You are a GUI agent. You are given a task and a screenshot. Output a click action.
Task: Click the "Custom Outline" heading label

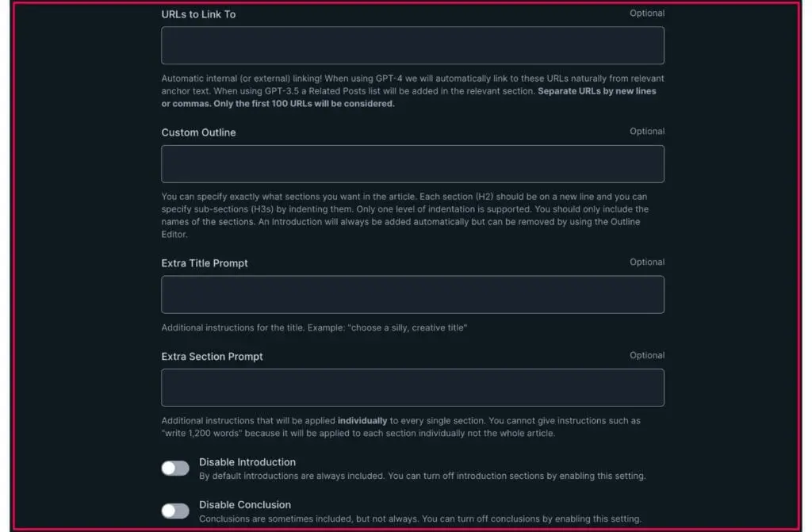coord(198,132)
